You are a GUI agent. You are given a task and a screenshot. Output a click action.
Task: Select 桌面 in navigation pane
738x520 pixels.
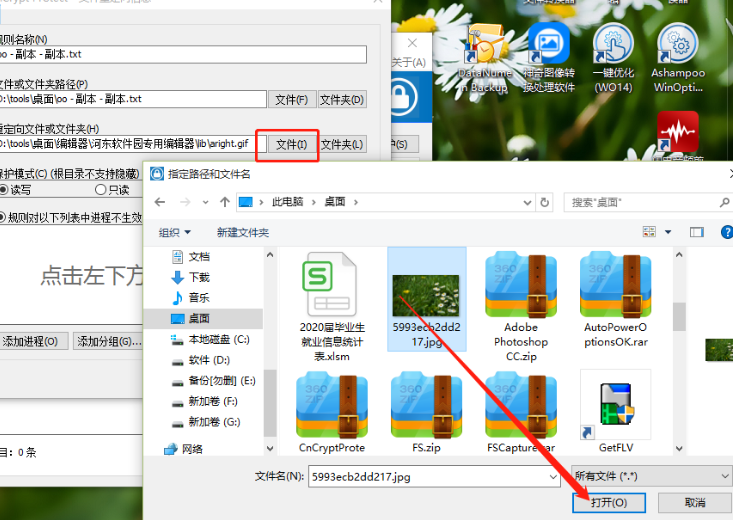click(203, 319)
